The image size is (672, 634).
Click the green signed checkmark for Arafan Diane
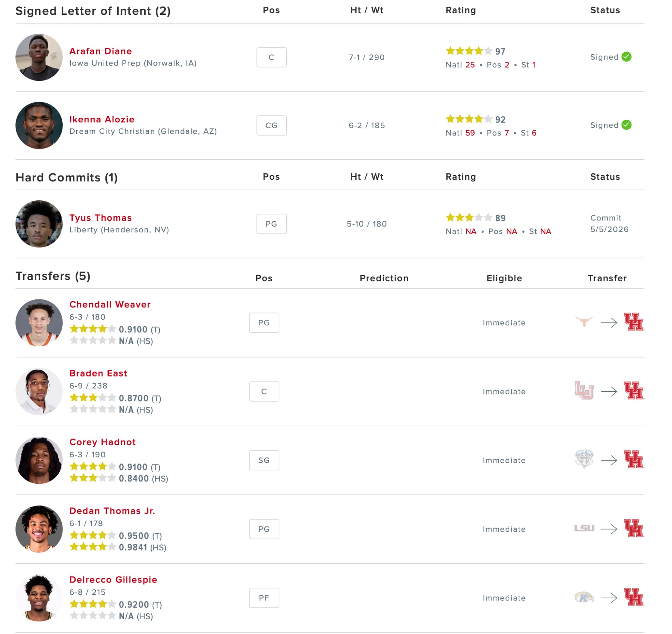pyautogui.click(x=626, y=57)
